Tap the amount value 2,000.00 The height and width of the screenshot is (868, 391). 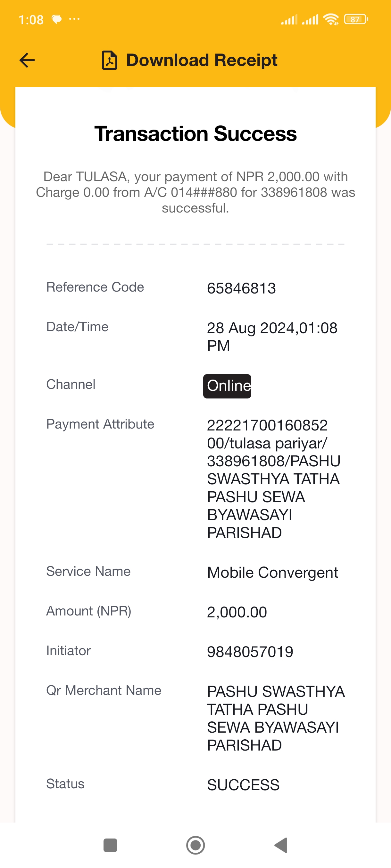(x=237, y=612)
